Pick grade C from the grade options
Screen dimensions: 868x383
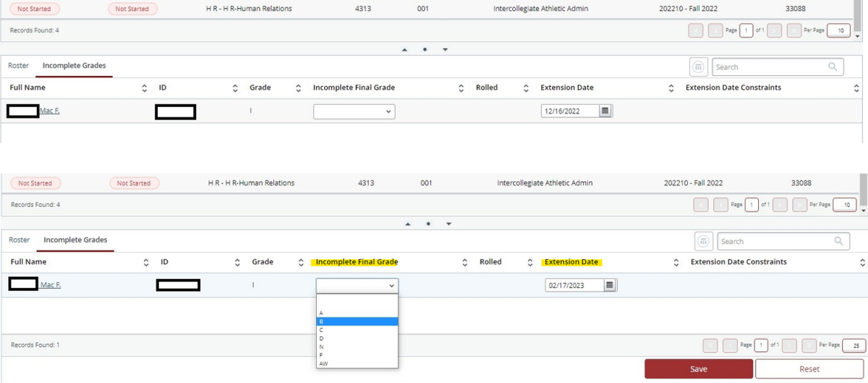(x=357, y=329)
